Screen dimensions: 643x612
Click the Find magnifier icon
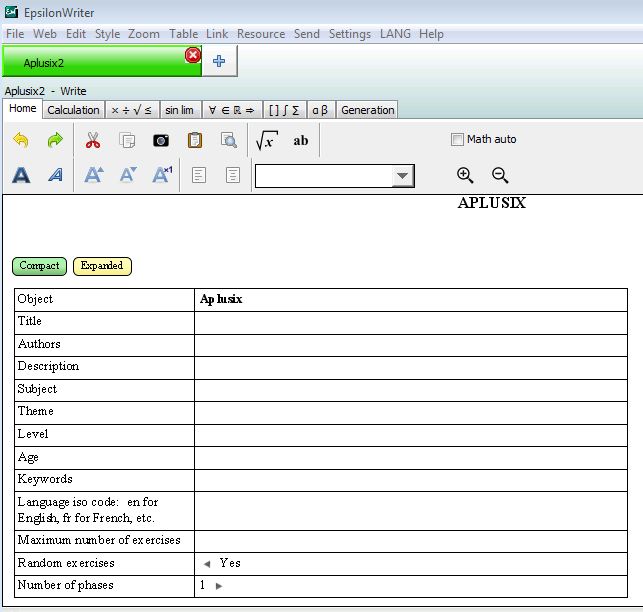tap(228, 140)
